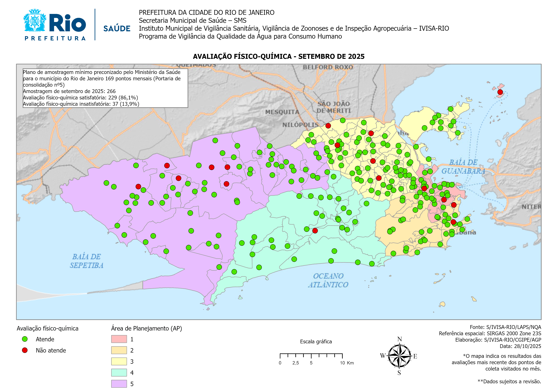Click the red sample point near Nilópolis label
Screen dimensions: 555x392
(328, 126)
